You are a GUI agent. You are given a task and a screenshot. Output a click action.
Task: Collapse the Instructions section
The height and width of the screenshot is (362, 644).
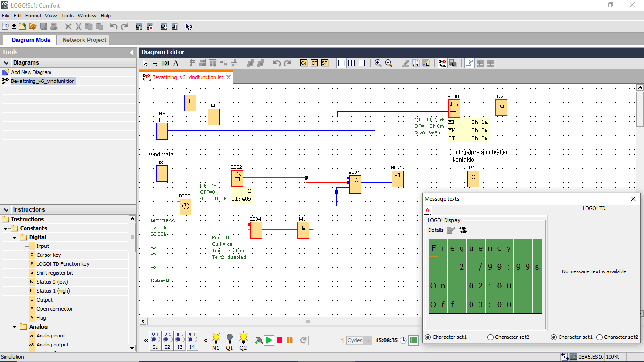coord(6,210)
